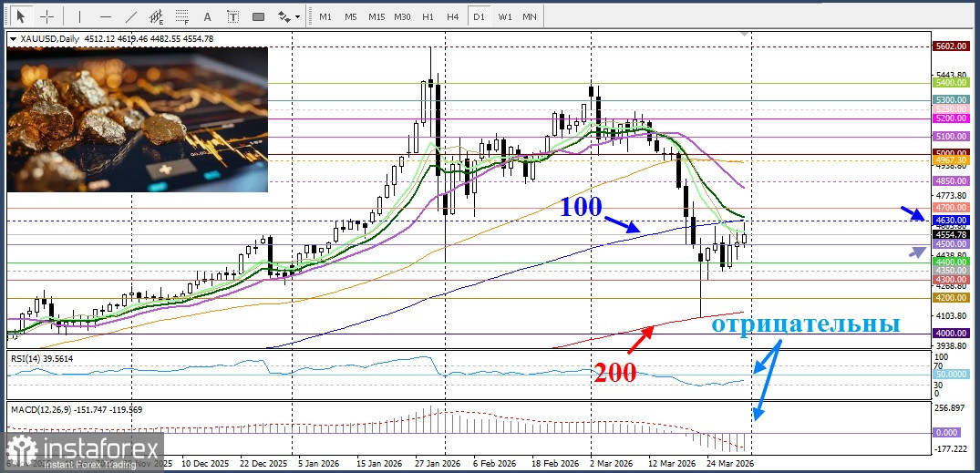
Task: Click the MACD(12,26,9) indicator label
Action: (77, 410)
